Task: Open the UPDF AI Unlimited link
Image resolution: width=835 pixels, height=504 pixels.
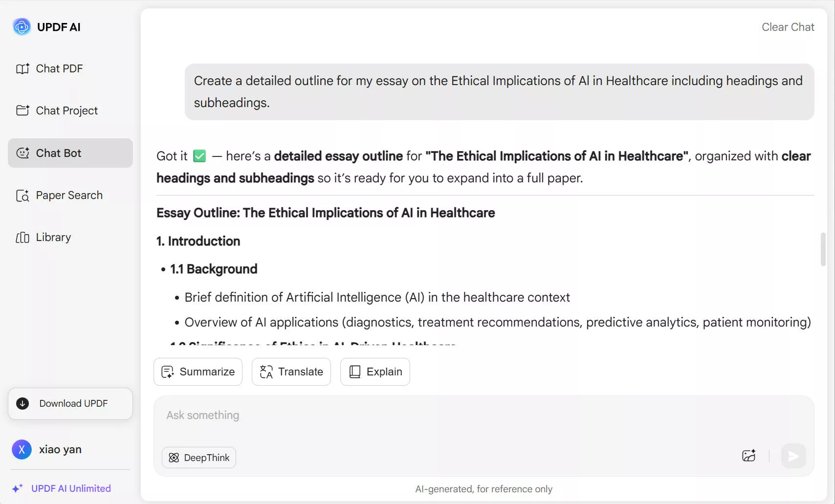Action: coord(71,488)
